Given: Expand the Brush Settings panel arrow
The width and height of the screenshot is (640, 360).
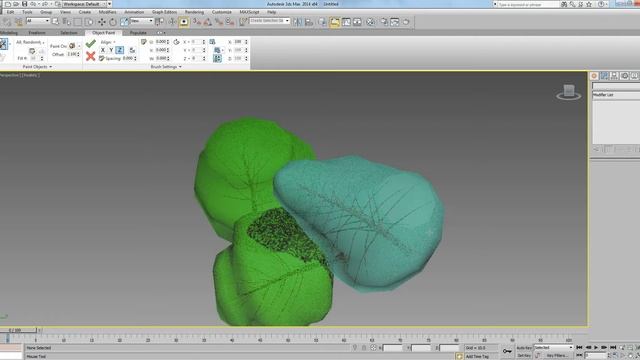Looking at the screenshot, I should [x=180, y=67].
